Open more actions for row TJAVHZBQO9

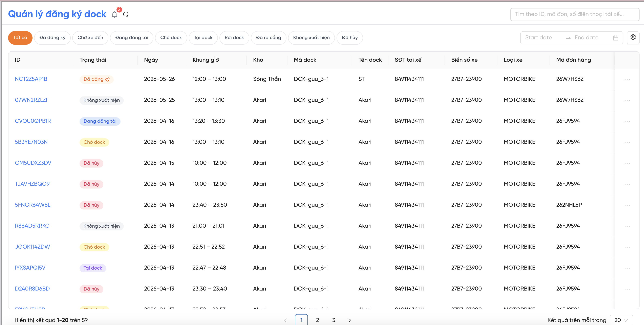click(627, 184)
